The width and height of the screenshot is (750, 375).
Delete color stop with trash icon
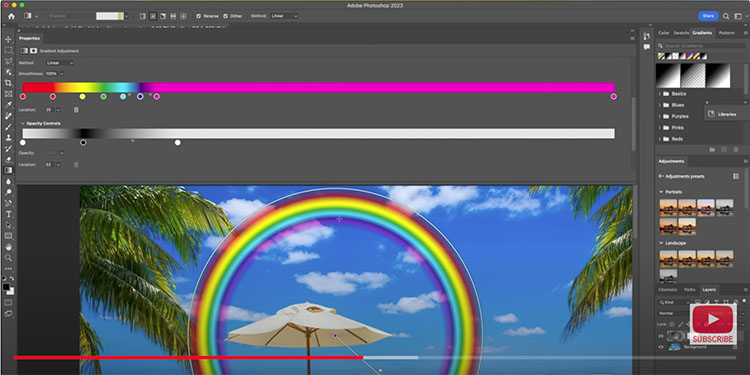click(76, 110)
